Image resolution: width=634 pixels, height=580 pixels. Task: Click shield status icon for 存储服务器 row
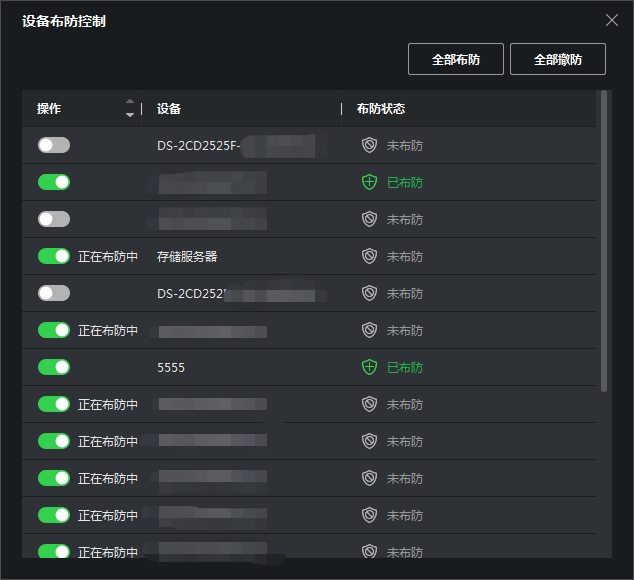(369, 256)
